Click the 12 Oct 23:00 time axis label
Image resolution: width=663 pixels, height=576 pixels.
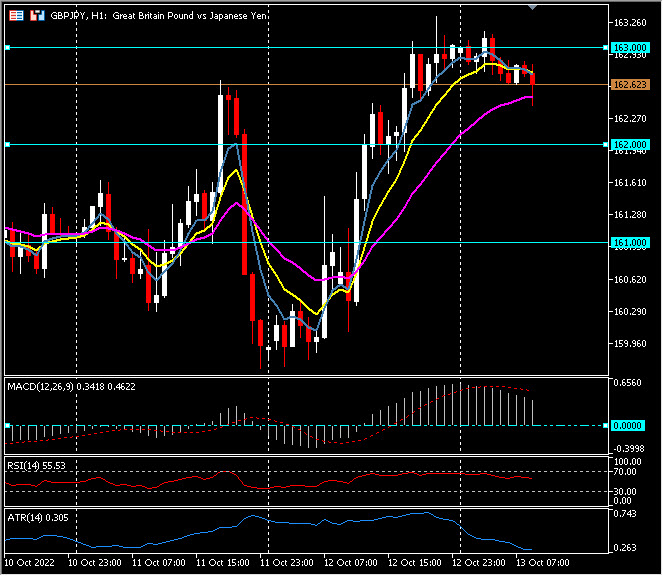point(480,563)
